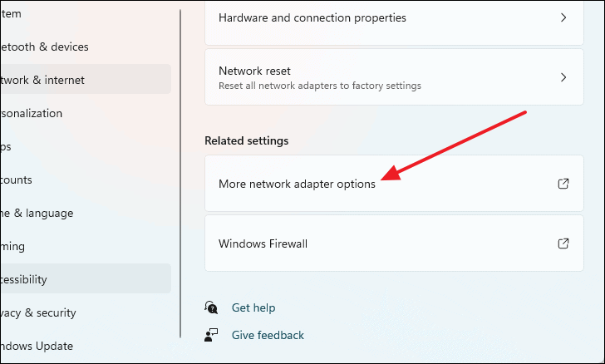The image size is (605, 364).
Task: Open Windows Firewall settings
Action: tap(394, 243)
